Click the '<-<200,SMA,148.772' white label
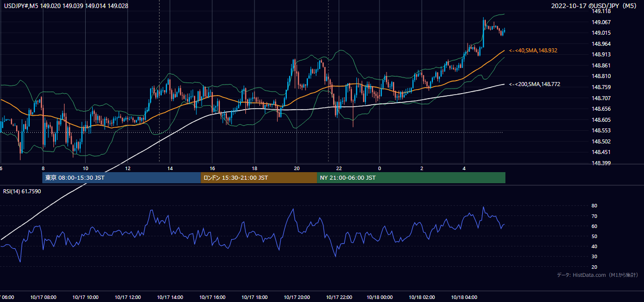Screen dimensions: 644x302 (535, 85)
